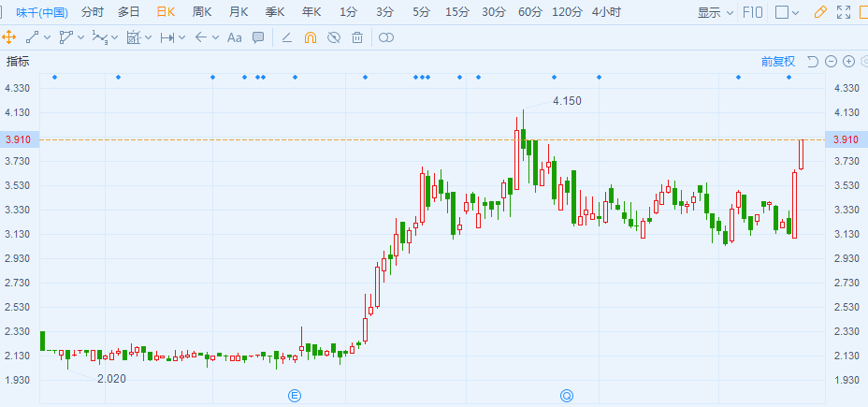
Task: Switch to the 30分 interval
Action: [493, 12]
